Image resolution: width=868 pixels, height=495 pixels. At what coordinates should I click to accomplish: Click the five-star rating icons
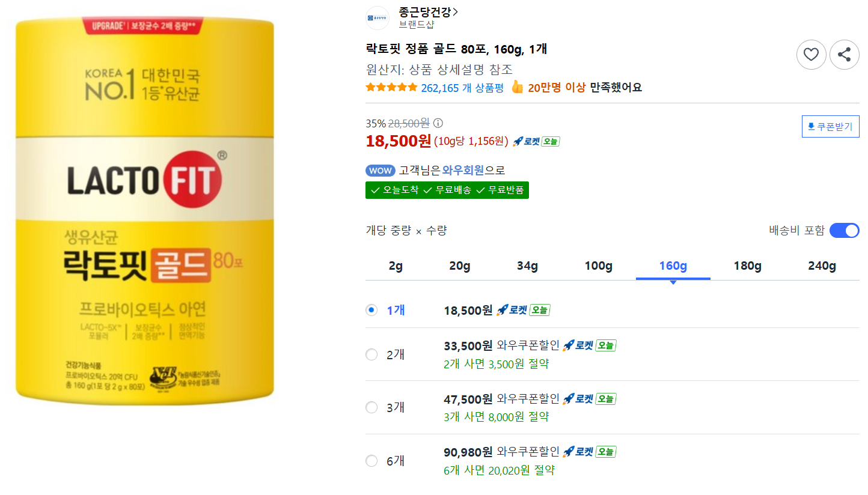tap(391, 88)
